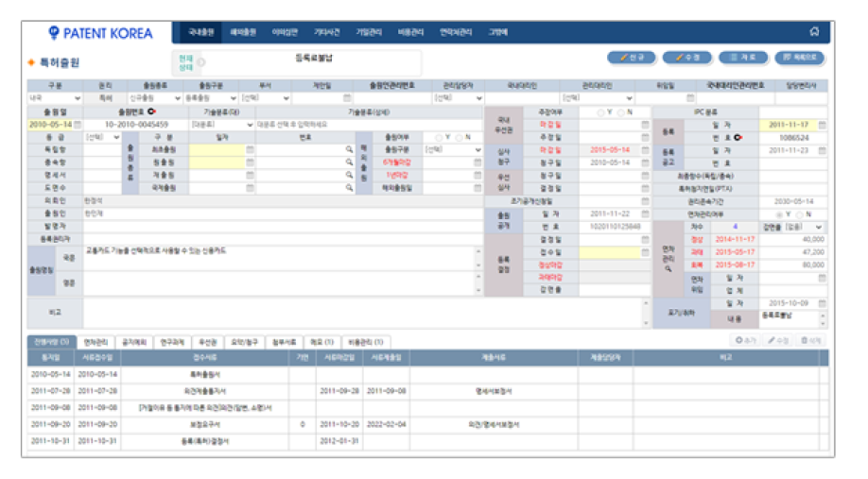Open calendar for the 6개월마감 field
This screenshot has width=868, height=479.
pos(477,163)
